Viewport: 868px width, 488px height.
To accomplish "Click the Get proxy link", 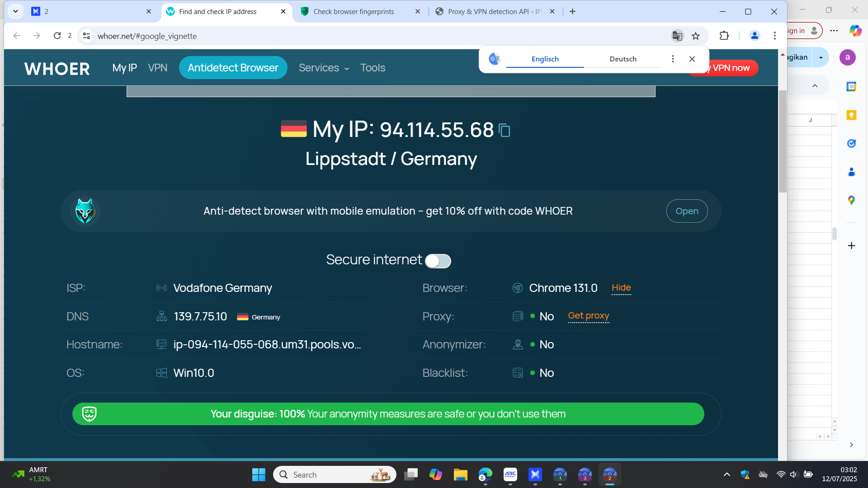I will tap(589, 316).
